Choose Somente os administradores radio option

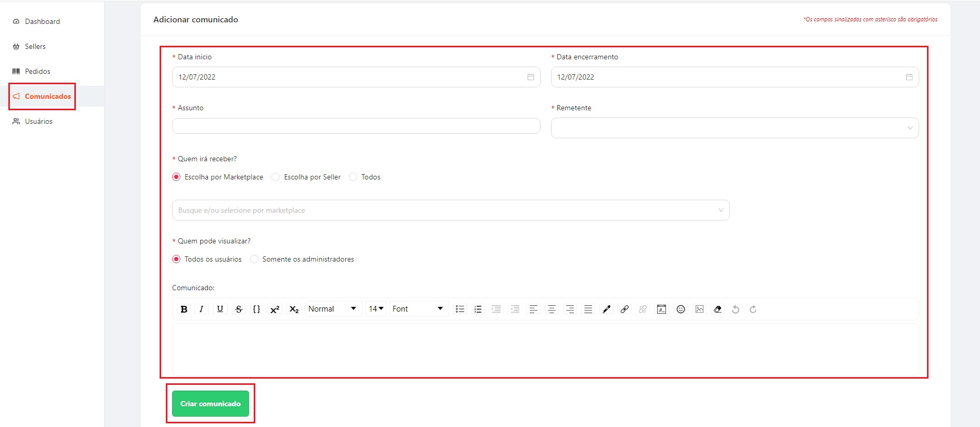tap(254, 259)
